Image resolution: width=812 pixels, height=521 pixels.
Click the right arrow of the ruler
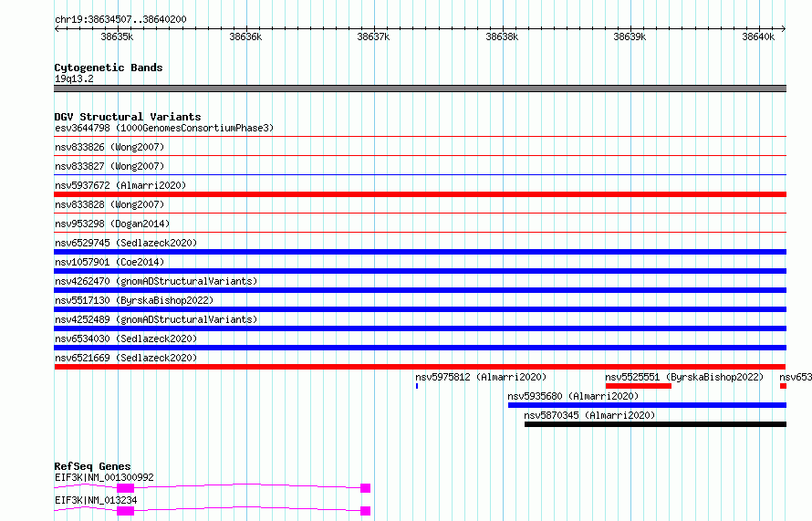click(784, 28)
